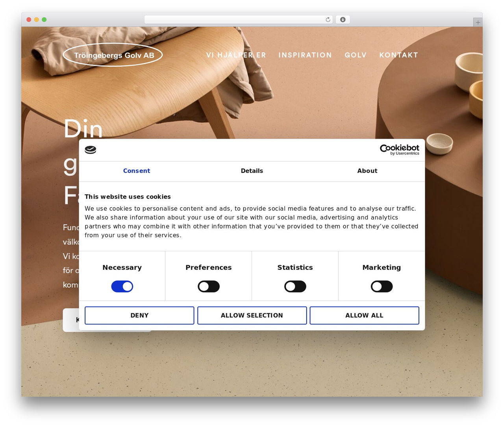Screen dimensions: 504x427
Task: Click the ALLOW SELECTION button
Action: coord(252,316)
